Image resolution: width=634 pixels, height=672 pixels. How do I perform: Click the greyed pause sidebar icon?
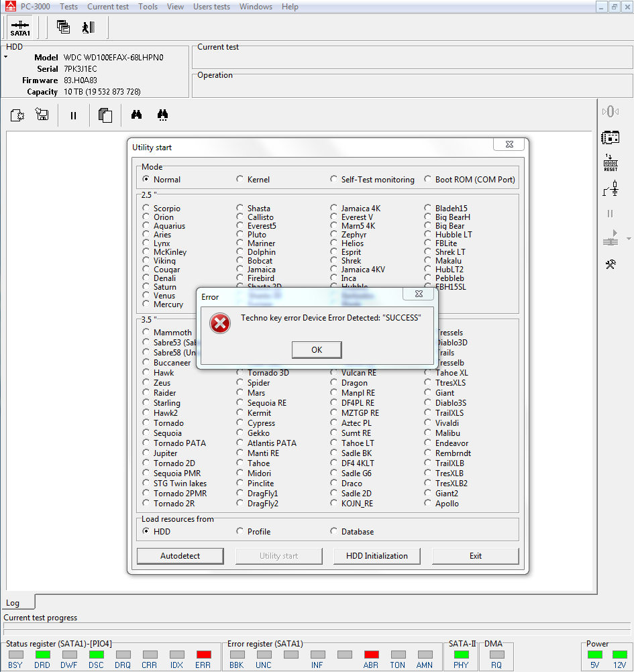coord(610,213)
